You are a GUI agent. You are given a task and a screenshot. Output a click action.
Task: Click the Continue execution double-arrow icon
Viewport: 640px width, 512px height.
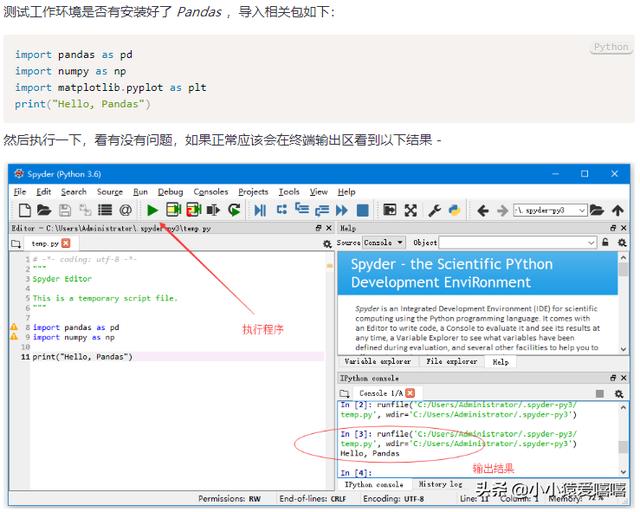tap(342, 210)
